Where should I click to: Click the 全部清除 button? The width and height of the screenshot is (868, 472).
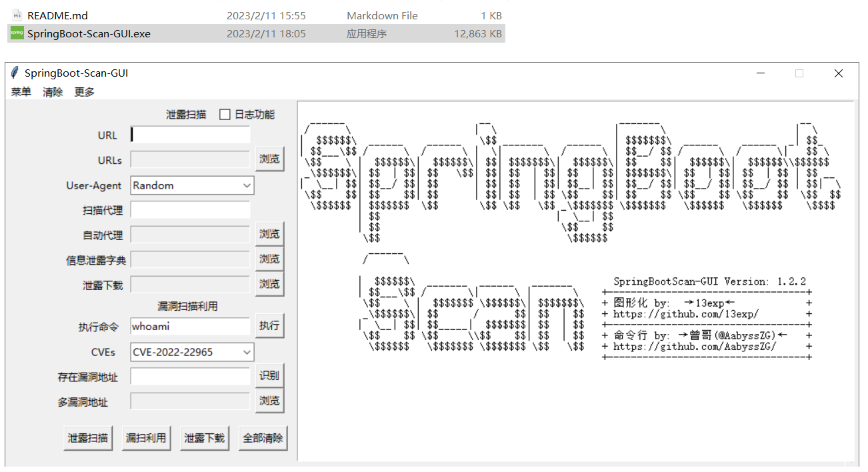[x=263, y=438]
